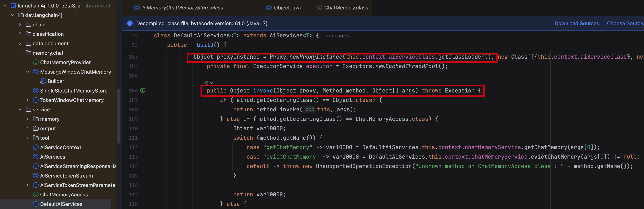This screenshot has width=644, height=209.
Task: Click the MessageWindowChatMemory class icon
Action: pyautogui.click(x=36, y=72)
